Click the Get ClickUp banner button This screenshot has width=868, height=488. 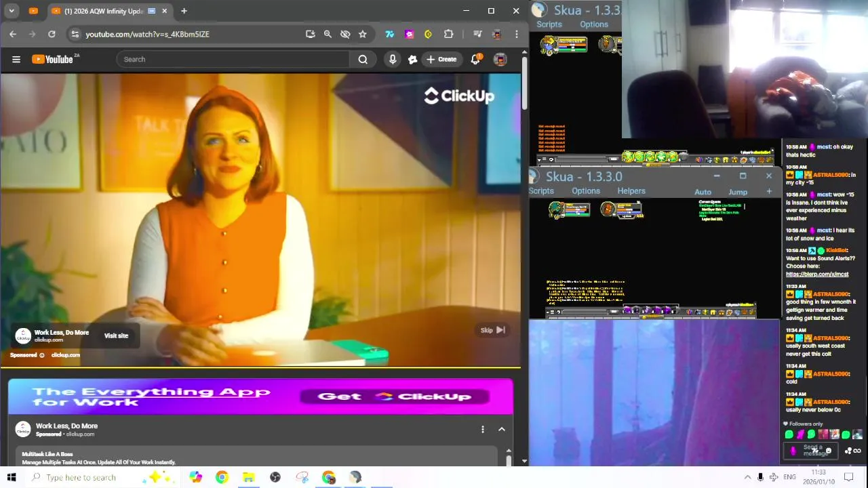click(x=395, y=396)
